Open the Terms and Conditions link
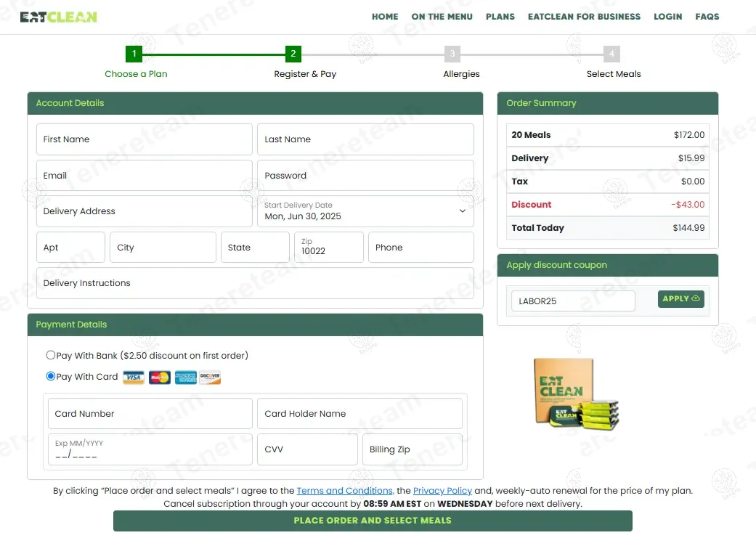The image size is (756, 538). click(344, 491)
